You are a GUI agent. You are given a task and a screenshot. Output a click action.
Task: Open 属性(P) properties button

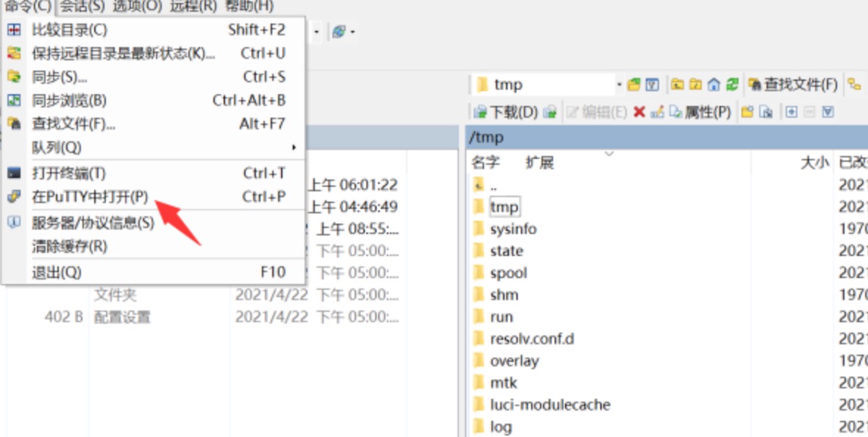[x=700, y=113]
